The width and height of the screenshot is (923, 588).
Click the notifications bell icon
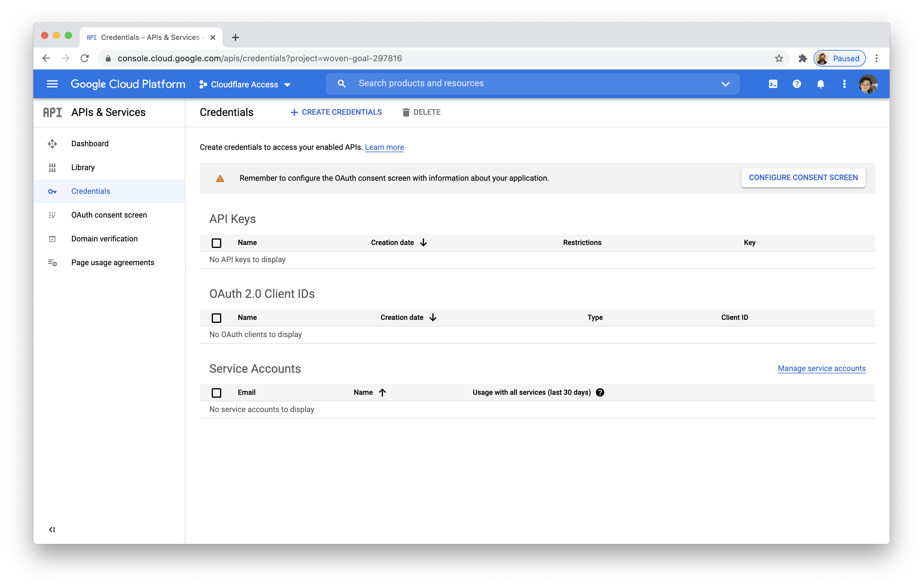point(821,84)
